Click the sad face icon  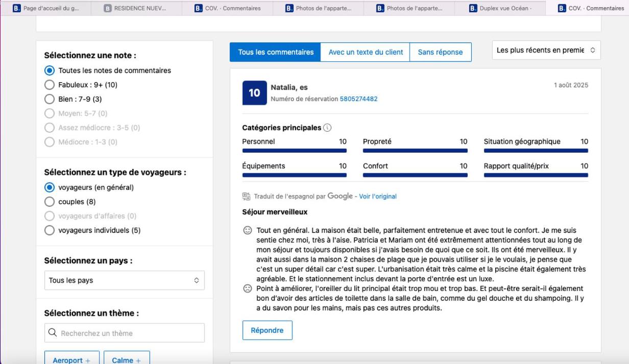[248, 289]
